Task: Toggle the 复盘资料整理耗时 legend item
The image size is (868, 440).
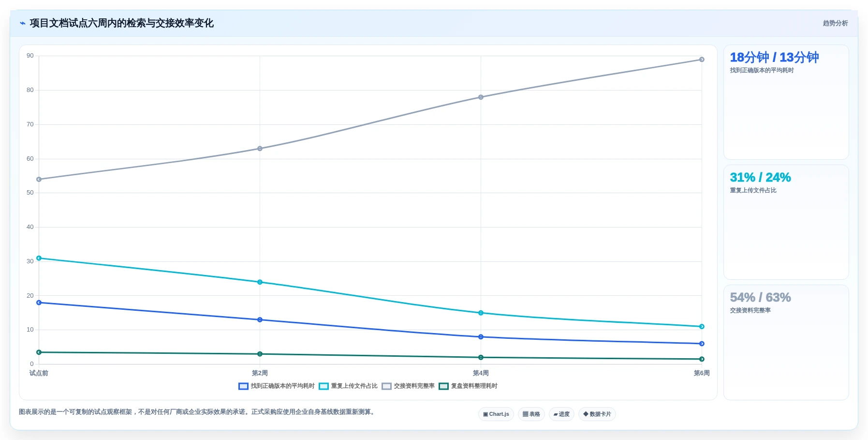Action: (468, 386)
